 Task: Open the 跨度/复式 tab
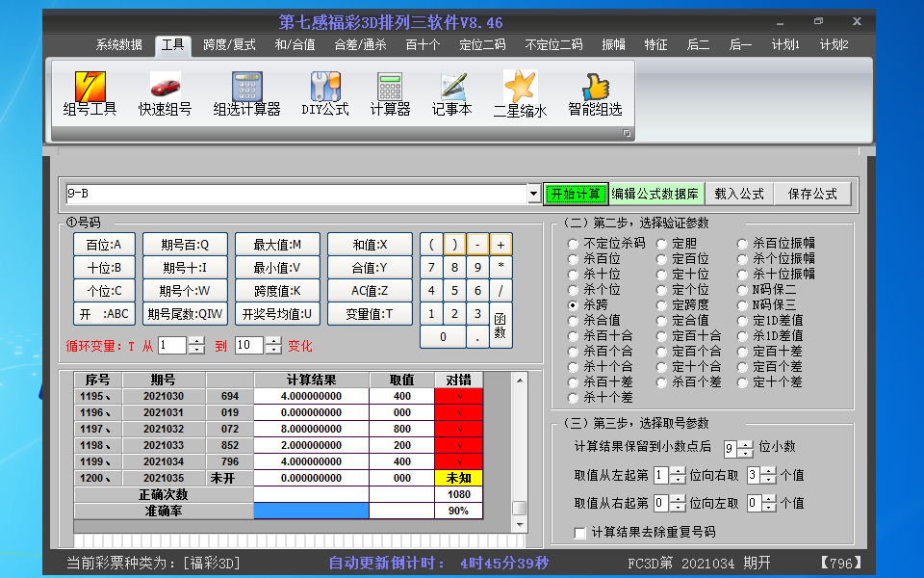(229, 45)
